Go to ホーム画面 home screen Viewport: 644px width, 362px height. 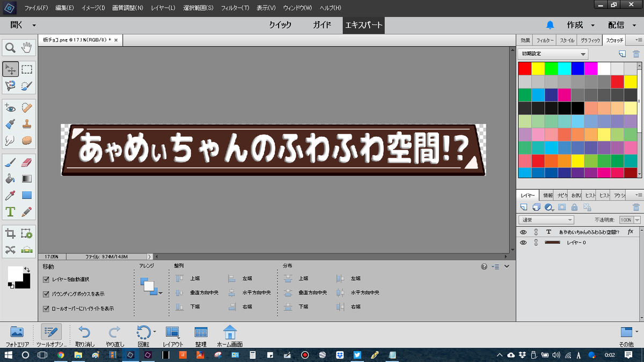(x=230, y=336)
